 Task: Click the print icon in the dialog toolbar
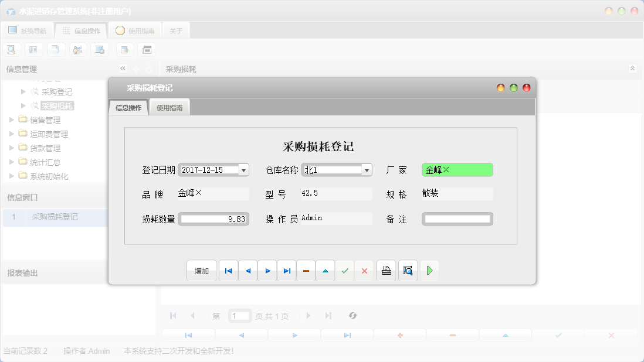(386, 270)
